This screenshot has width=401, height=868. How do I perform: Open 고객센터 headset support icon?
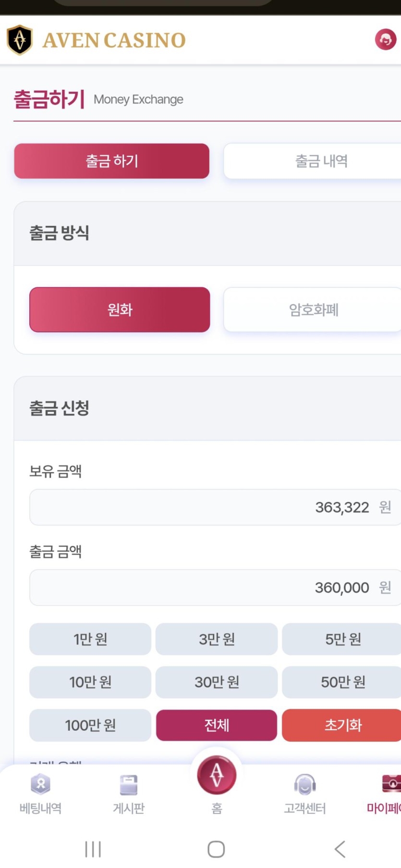(305, 785)
